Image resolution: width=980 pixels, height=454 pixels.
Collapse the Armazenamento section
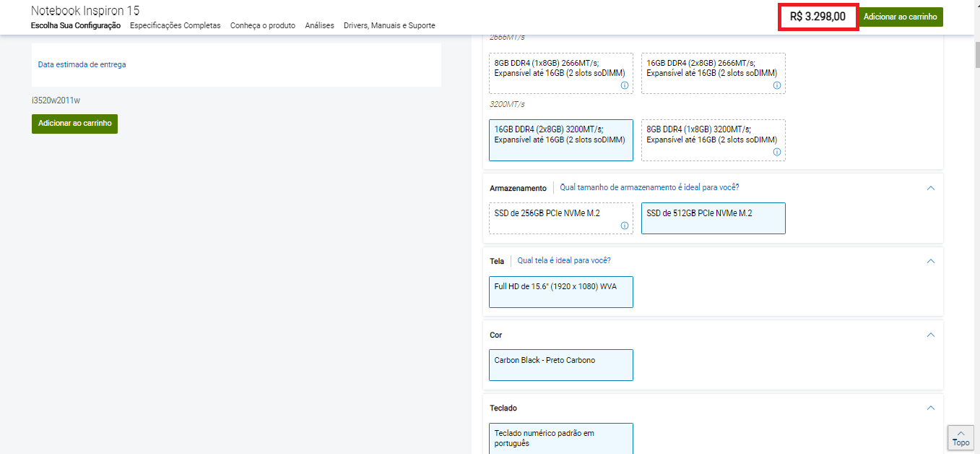pyautogui.click(x=930, y=188)
